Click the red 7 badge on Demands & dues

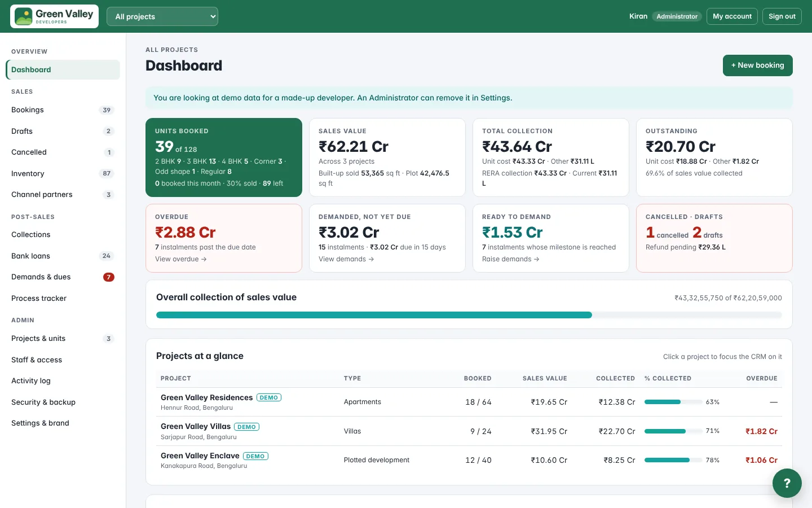pos(109,277)
